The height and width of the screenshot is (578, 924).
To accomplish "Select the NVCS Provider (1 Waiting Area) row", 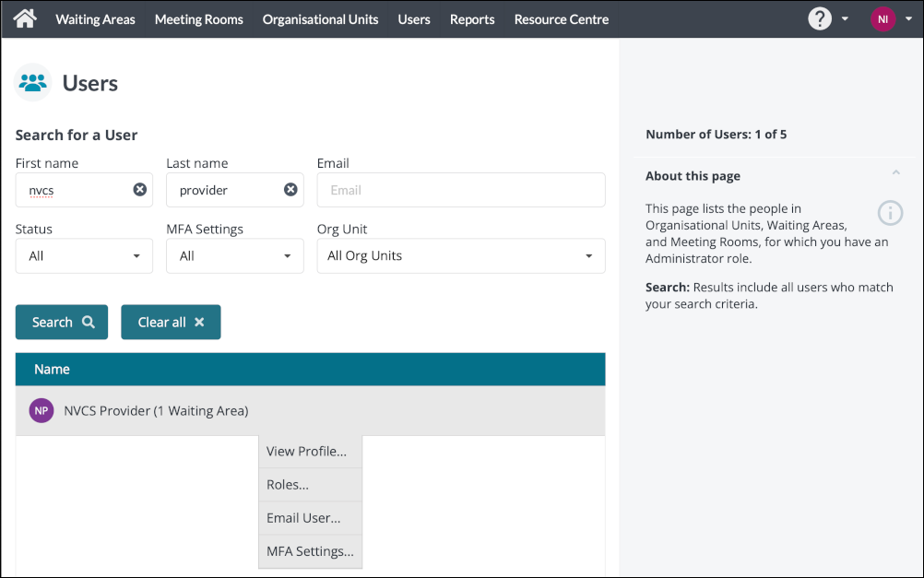I will (x=310, y=410).
